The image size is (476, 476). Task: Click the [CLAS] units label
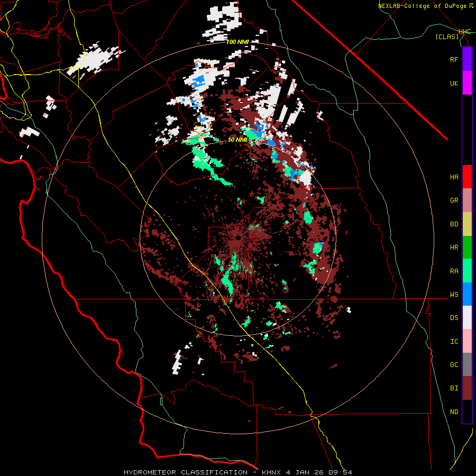point(447,36)
